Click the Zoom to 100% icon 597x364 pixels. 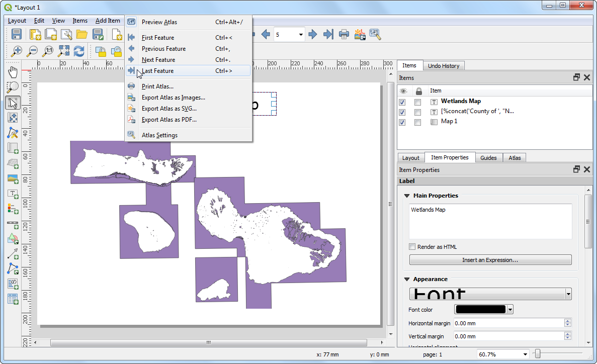pos(48,51)
